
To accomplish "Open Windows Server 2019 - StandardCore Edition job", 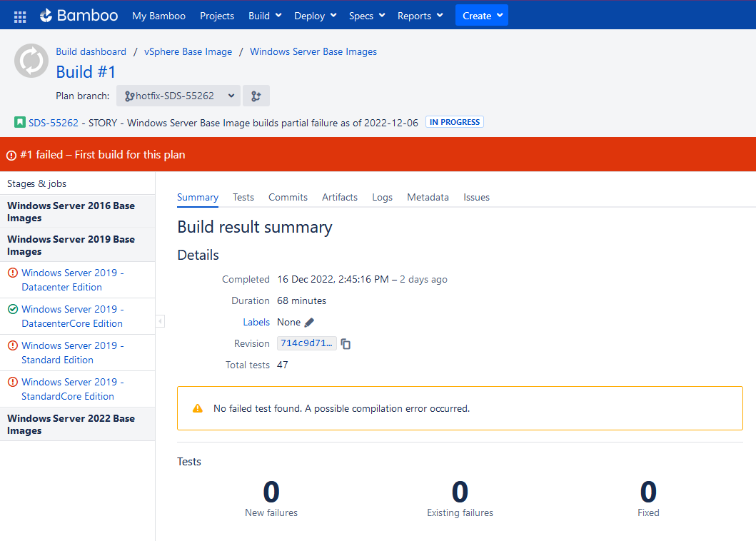I will 73,389.
